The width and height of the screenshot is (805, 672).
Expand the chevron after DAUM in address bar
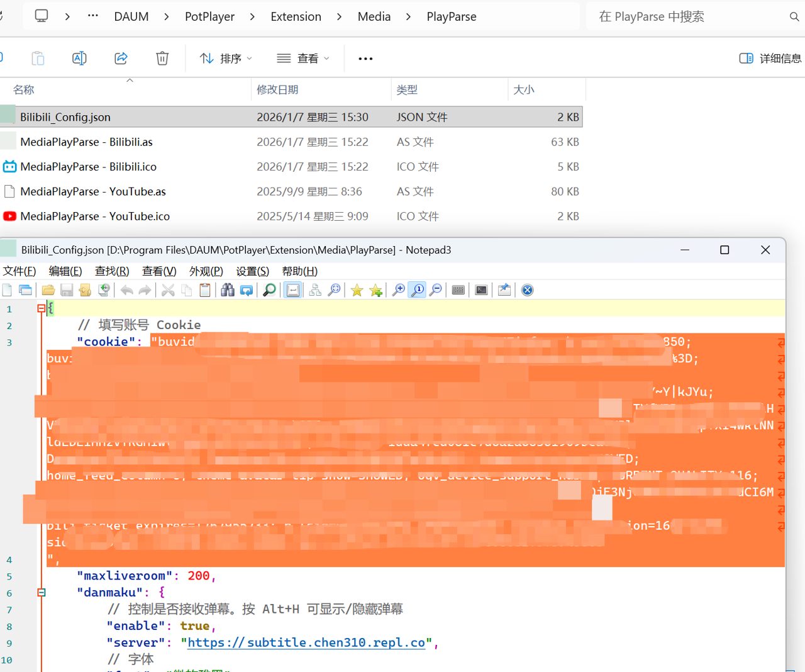pos(167,17)
